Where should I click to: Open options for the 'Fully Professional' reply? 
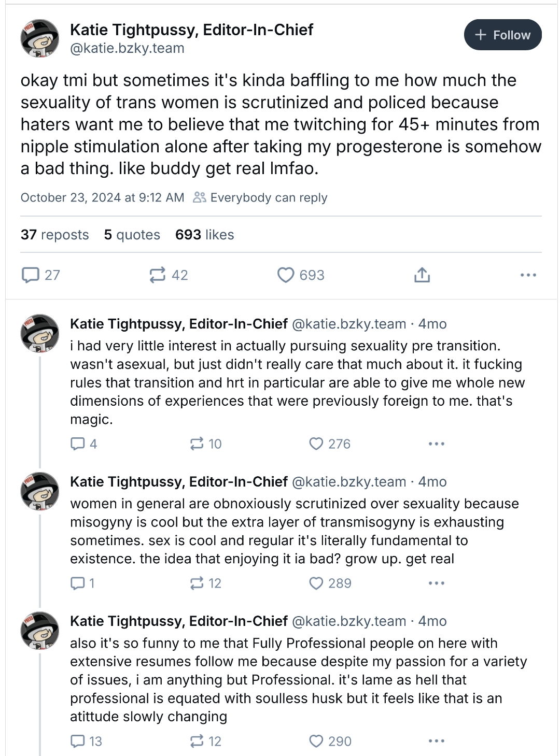436,741
